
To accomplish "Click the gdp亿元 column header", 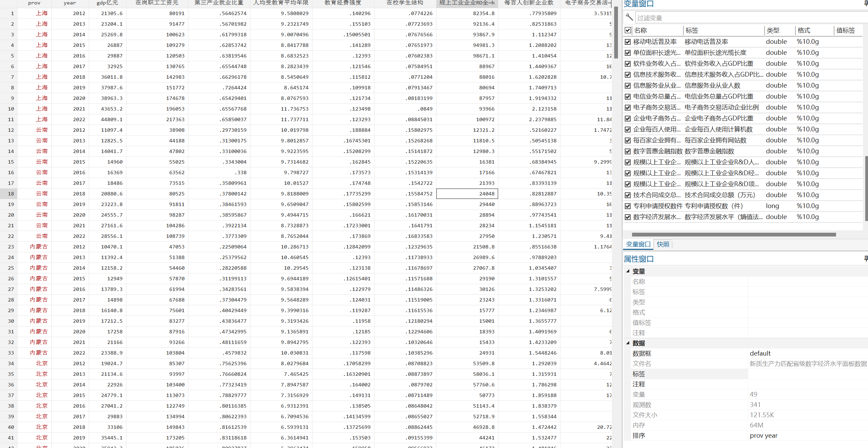I will (107, 3).
